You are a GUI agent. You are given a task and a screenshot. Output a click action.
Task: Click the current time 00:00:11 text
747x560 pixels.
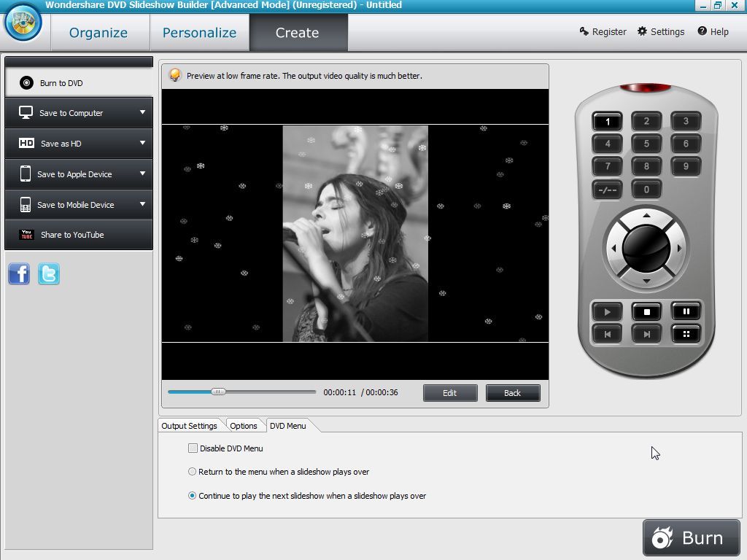(x=340, y=392)
